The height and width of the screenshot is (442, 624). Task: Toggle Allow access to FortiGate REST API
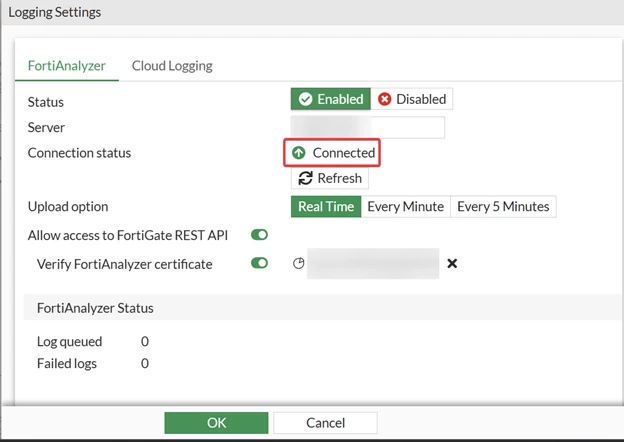point(259,235)
